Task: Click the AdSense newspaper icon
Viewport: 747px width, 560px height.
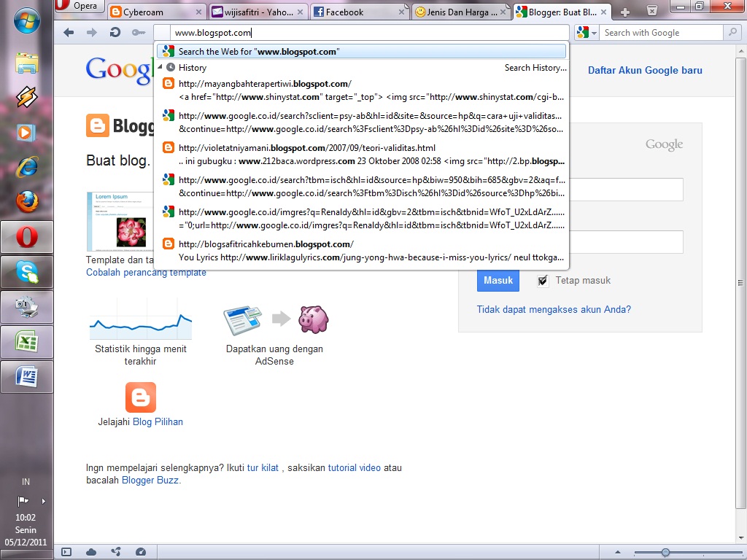Action: click(x=242, y=320)
